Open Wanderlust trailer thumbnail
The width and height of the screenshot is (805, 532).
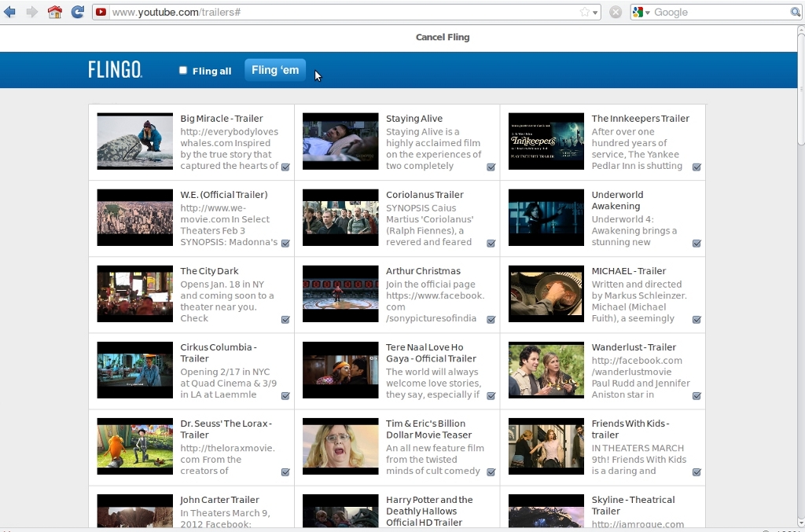pos(546,370)
